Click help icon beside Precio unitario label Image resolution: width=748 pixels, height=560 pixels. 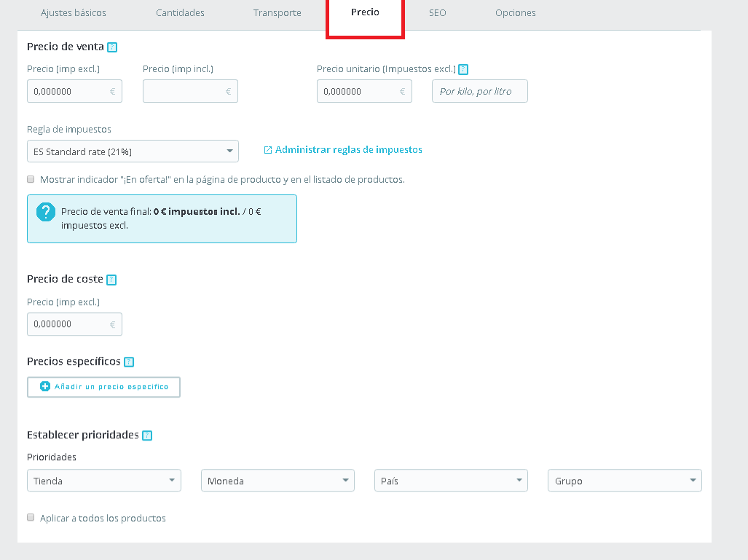(x=463, y=69)
